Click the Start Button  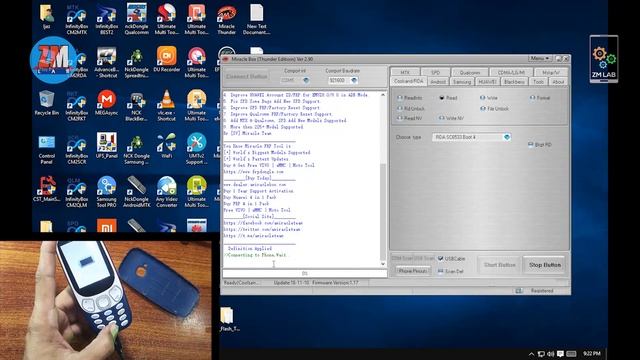(x=500, y=265)
